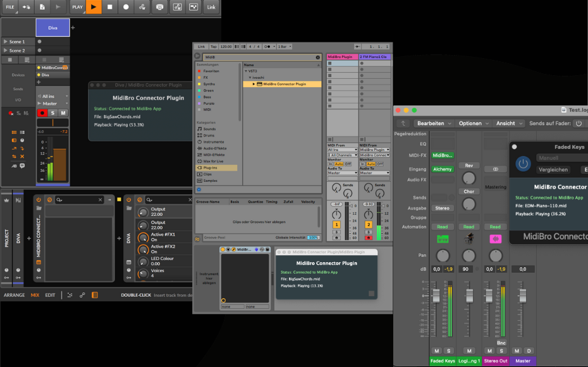Click the Tap tempo button in Ableton

[x=213, y=47]
